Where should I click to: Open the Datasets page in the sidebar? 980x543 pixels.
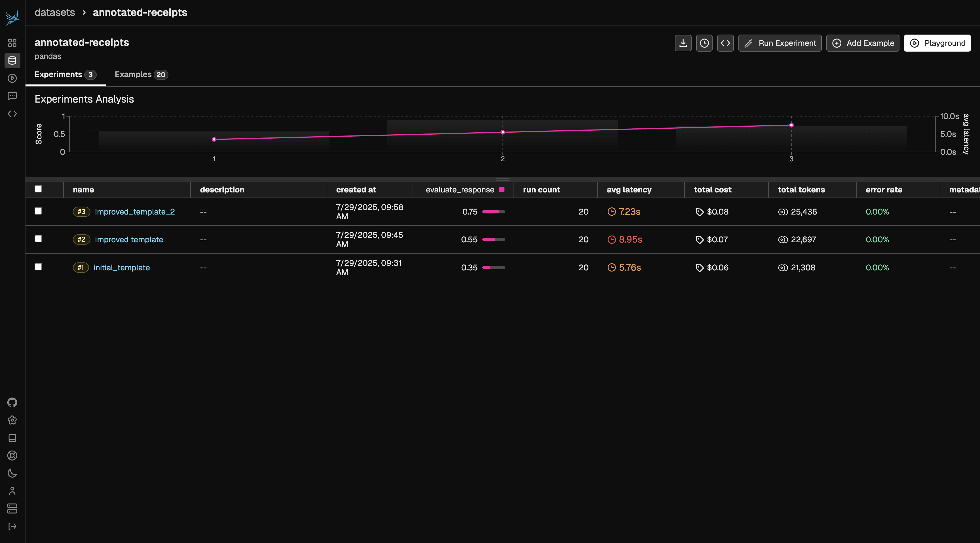(x=12, y=60)
